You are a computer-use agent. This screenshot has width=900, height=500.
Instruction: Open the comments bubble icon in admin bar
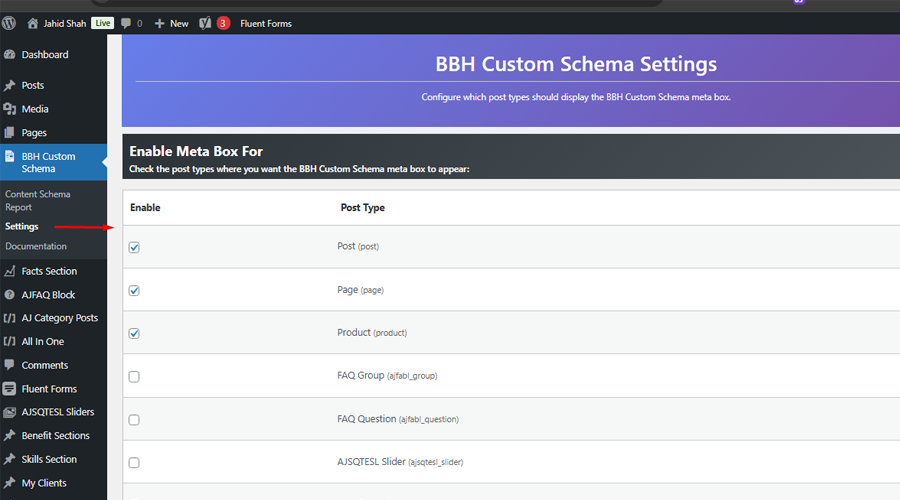pyautogui.click(x=126, y=24)
